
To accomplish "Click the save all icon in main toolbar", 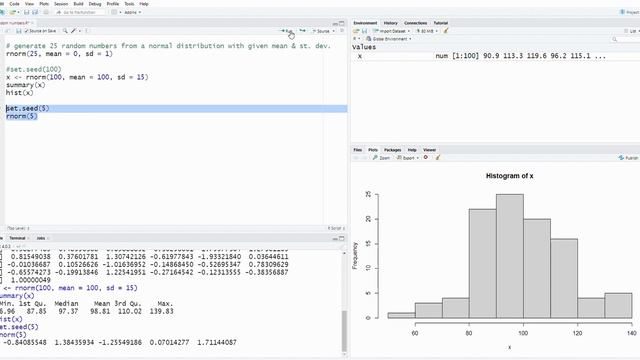I will tap(35, 12).
